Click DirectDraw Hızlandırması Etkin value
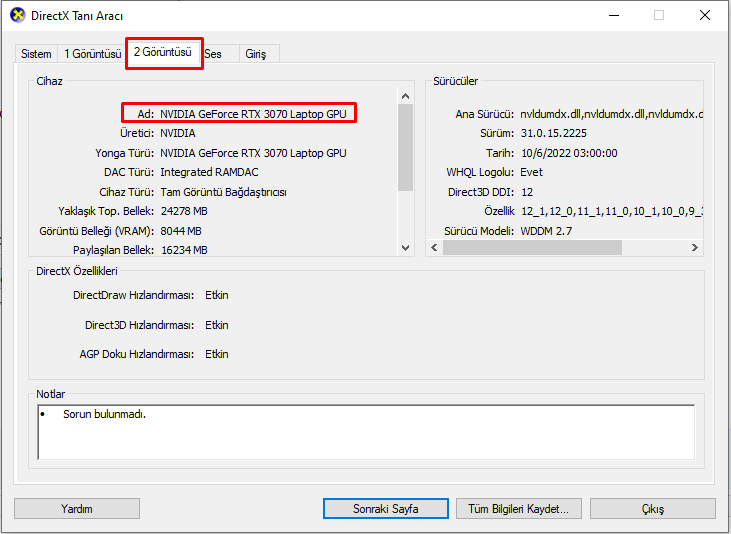 tap(217, 295)
